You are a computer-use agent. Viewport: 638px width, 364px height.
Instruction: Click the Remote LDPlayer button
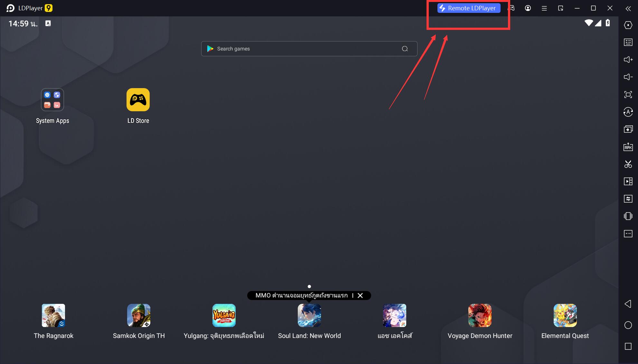coord(469,8)
